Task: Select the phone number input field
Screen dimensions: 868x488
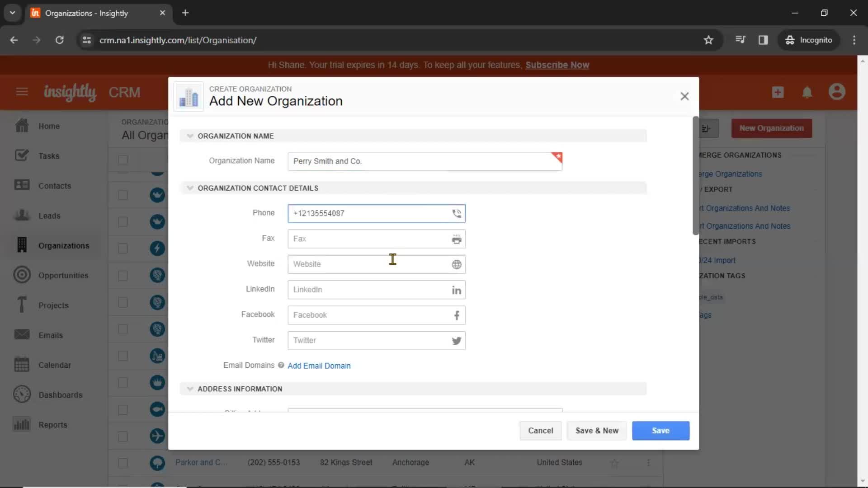Action: (377, 213)
